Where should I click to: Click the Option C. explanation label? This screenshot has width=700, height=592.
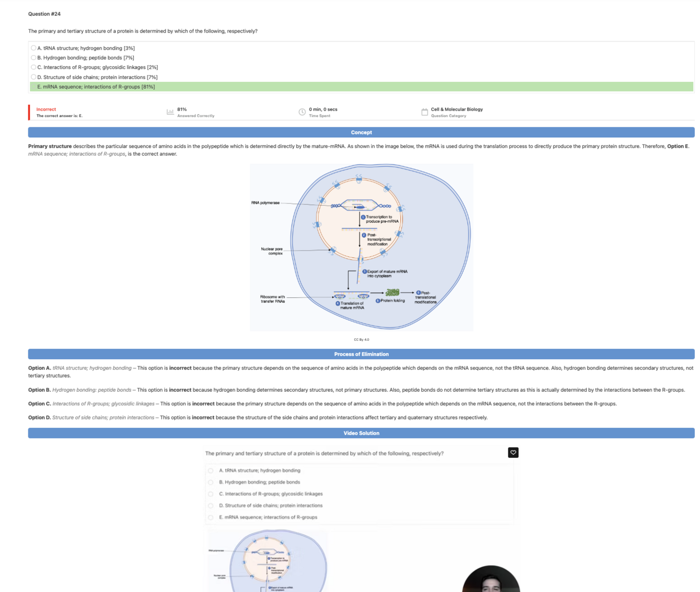click(39, 404)
